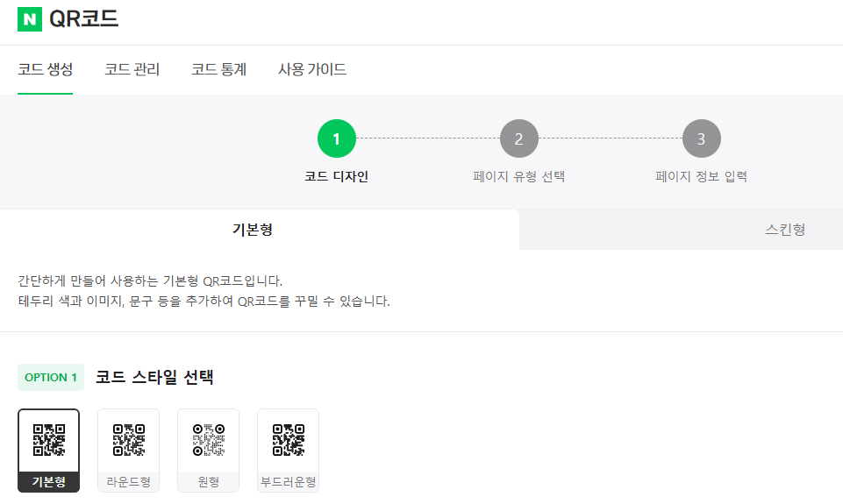
Task: Select step 3 circle for 페이지 정보 입력
Action: pos(701,138)
